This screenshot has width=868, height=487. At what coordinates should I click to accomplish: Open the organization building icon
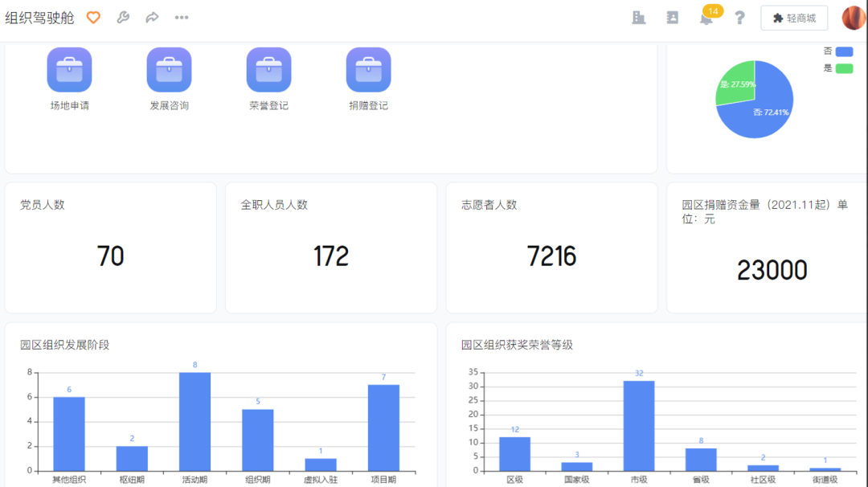(639, 18)
